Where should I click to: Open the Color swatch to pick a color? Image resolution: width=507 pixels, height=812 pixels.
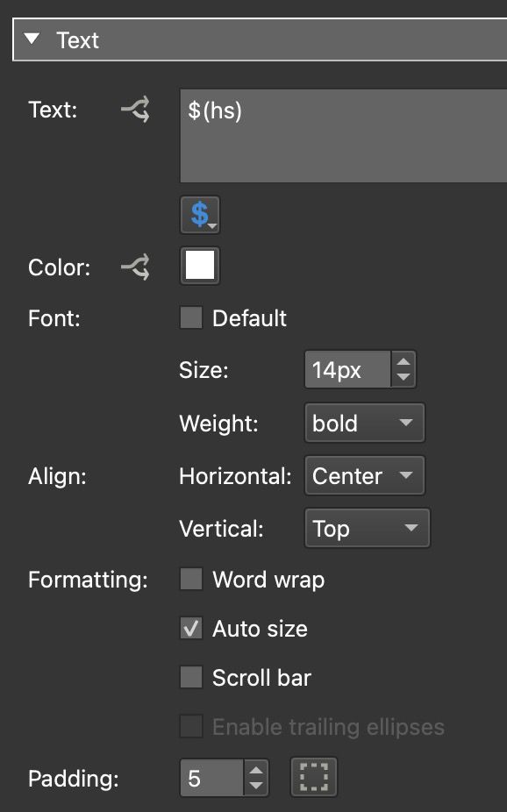pos(199,267)
